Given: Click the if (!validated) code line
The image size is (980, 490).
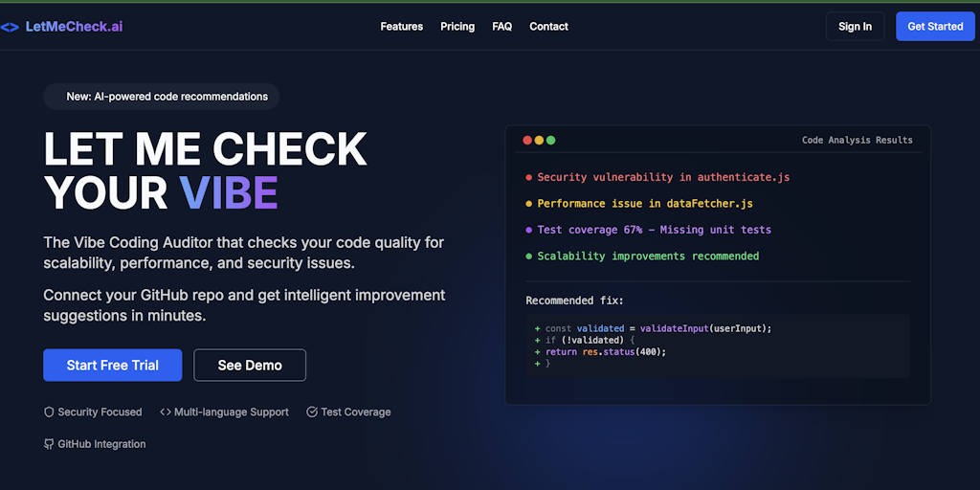Looking at the screenshot, I should point(585,340).
